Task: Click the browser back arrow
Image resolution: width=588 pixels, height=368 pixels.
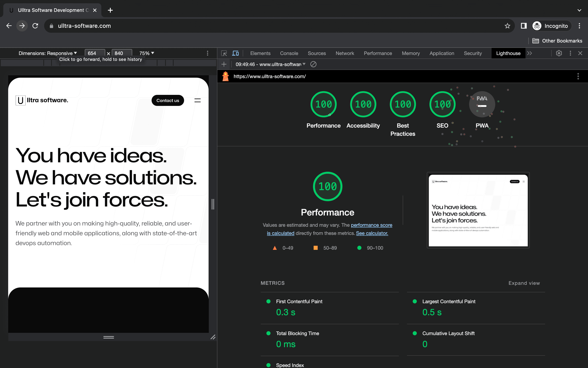Action: coord(9,26)
